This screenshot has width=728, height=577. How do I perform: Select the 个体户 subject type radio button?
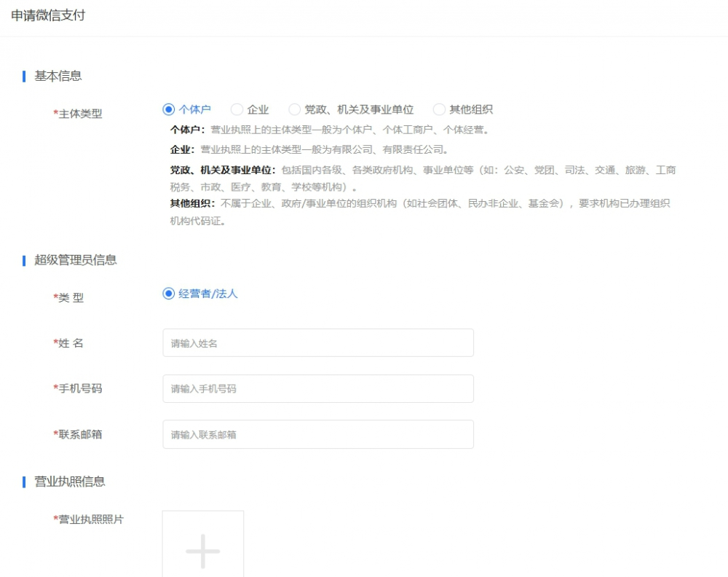pyautogui.click(x=168, y=109)
